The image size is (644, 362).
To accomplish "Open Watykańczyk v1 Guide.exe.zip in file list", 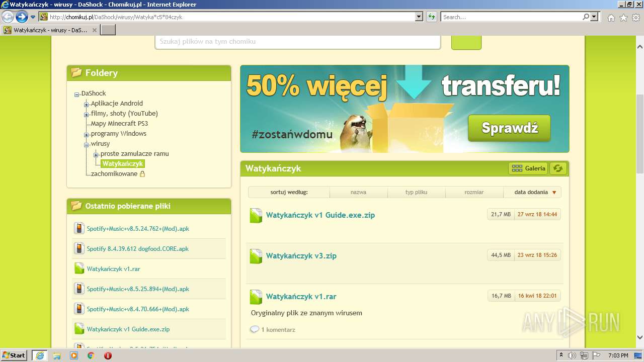I will point(320,215).
